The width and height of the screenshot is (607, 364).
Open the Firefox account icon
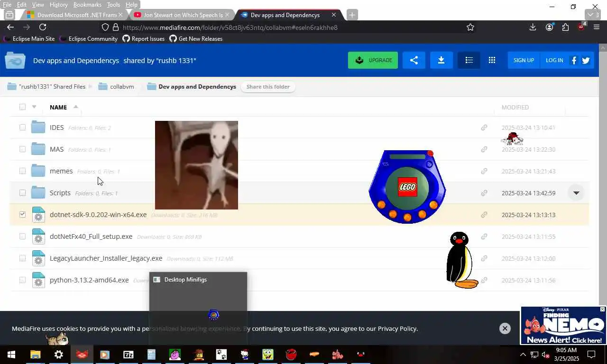click(x=549, y=27)
